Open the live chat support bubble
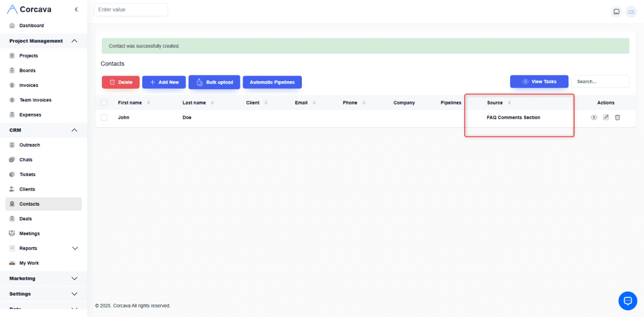Viewport: 644px width, 317px height. (628, 301)
